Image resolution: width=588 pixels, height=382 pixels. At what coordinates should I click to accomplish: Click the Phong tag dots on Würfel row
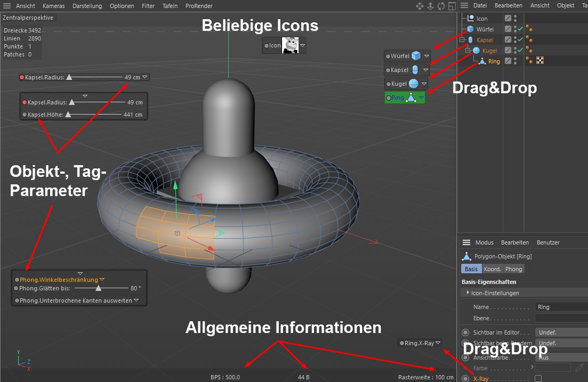point(529,29)
